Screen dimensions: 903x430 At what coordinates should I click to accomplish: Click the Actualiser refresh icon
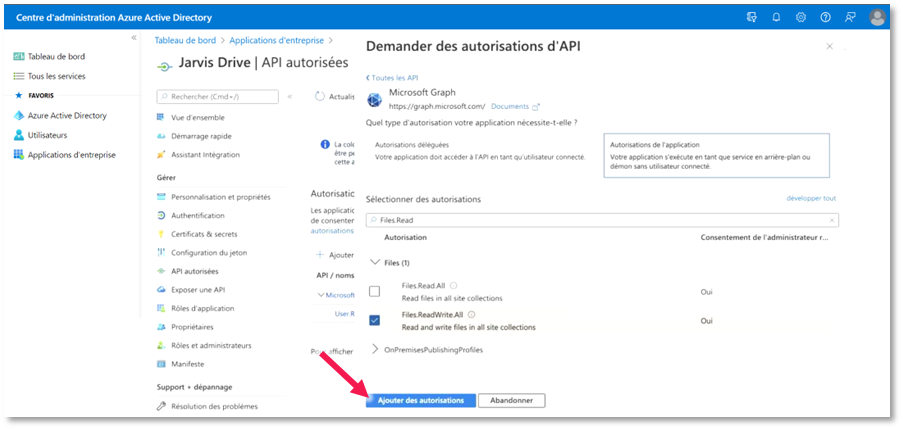[320, 97]
